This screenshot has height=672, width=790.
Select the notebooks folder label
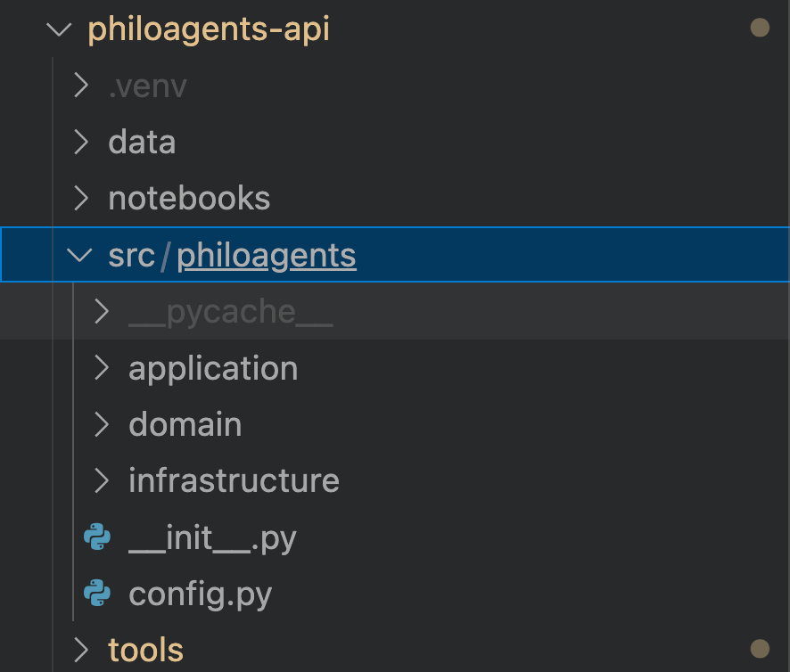[x=189, y=198]
